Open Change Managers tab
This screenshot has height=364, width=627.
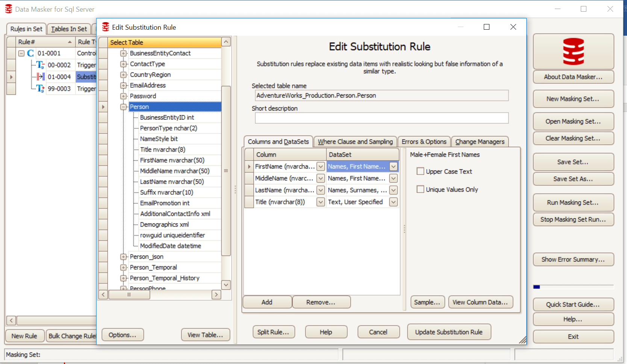pyautogui.click(x=480, y=142)
